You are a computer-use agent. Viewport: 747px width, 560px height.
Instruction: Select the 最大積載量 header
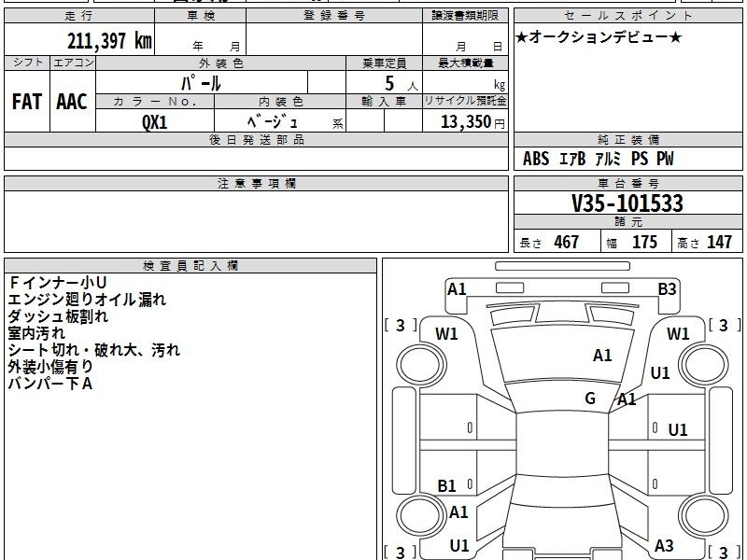coord(465,63)
